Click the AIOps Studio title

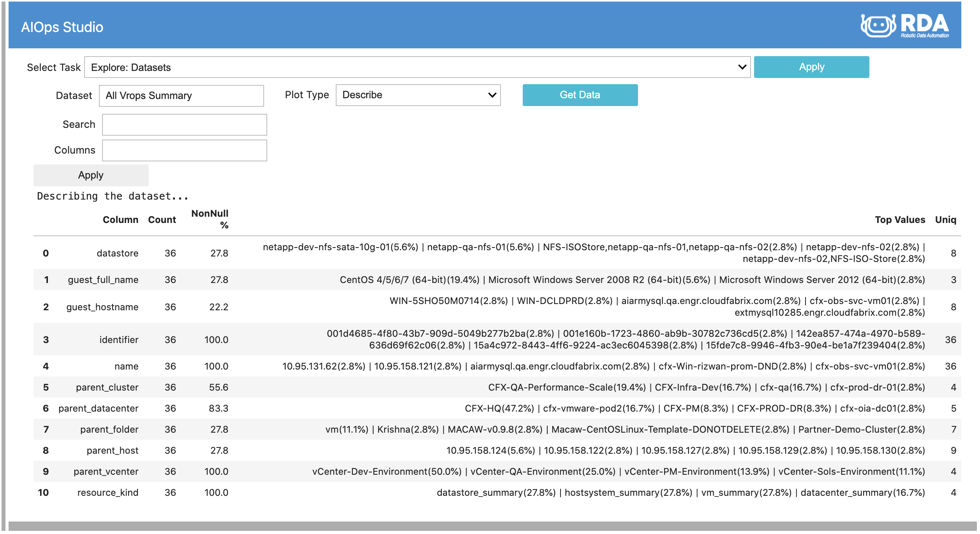[62, 27]
